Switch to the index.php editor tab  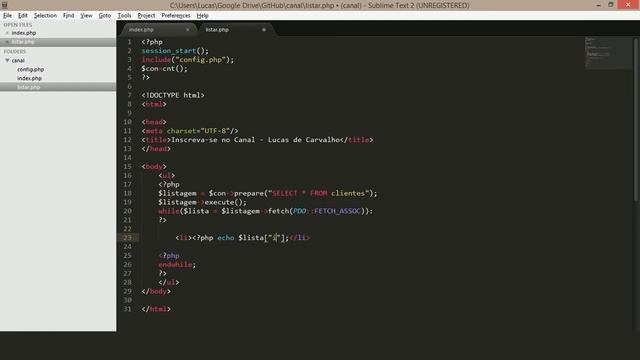coord(157,29)
